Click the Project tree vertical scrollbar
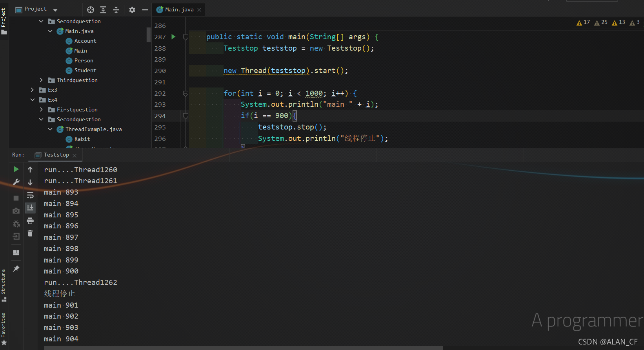Image resolution: width=644 pixels, height=350 pixels. point(149,35)
